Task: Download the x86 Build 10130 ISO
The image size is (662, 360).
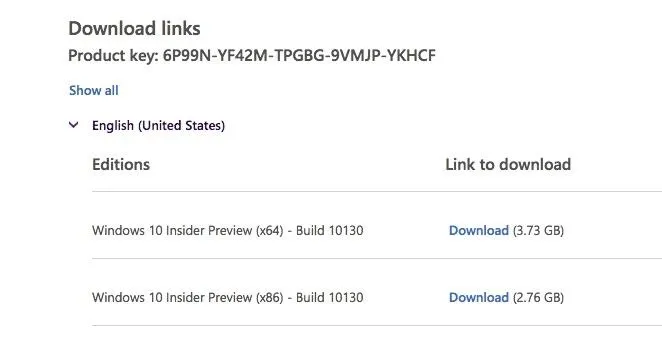Action: [479, 298]
